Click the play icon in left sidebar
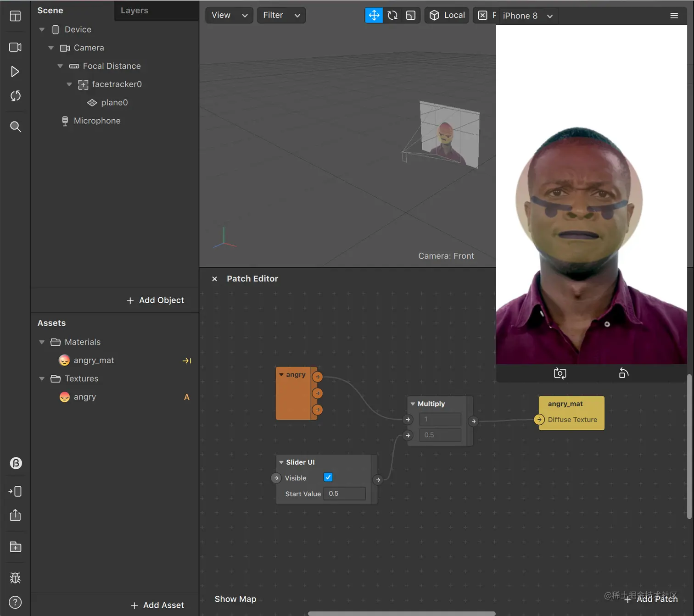 (15, 72)
